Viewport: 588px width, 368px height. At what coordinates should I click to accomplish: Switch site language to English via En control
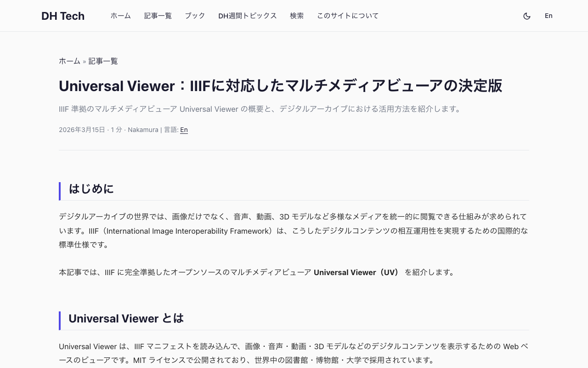(x=548, y=16)
